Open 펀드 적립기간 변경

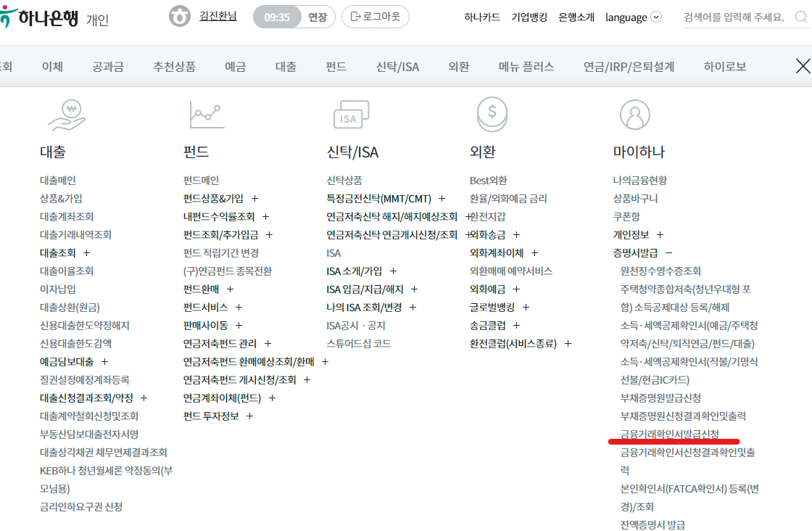click(x=221, y=253)
